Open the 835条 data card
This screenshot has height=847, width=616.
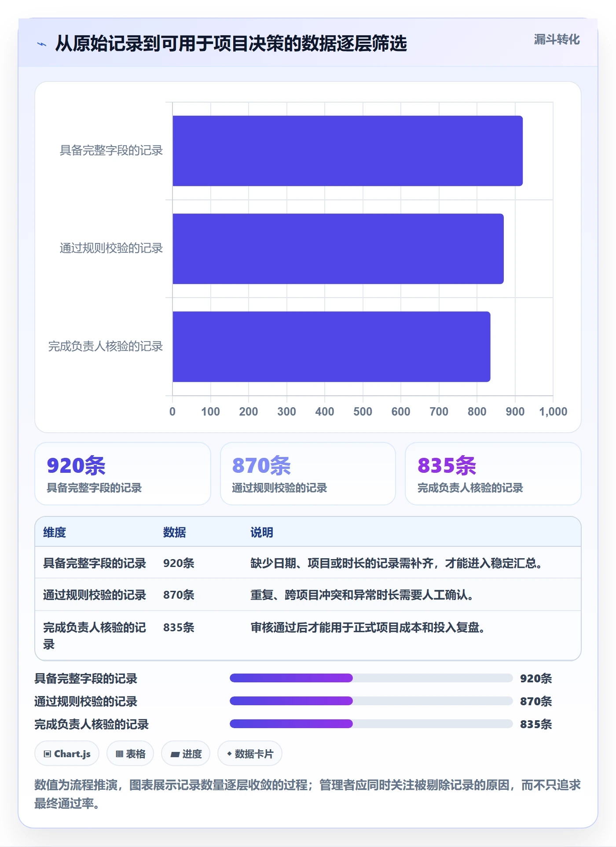click(493, 474)
